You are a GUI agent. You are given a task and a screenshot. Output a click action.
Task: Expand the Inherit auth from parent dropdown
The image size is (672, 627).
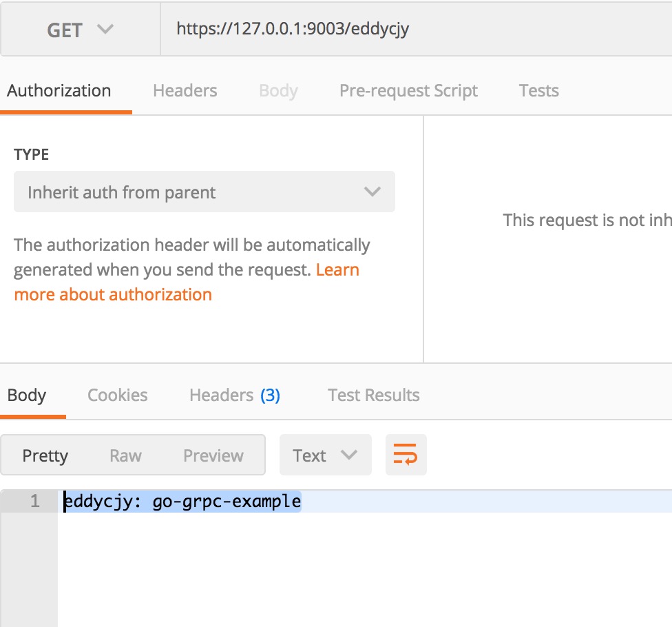[204, 192]
